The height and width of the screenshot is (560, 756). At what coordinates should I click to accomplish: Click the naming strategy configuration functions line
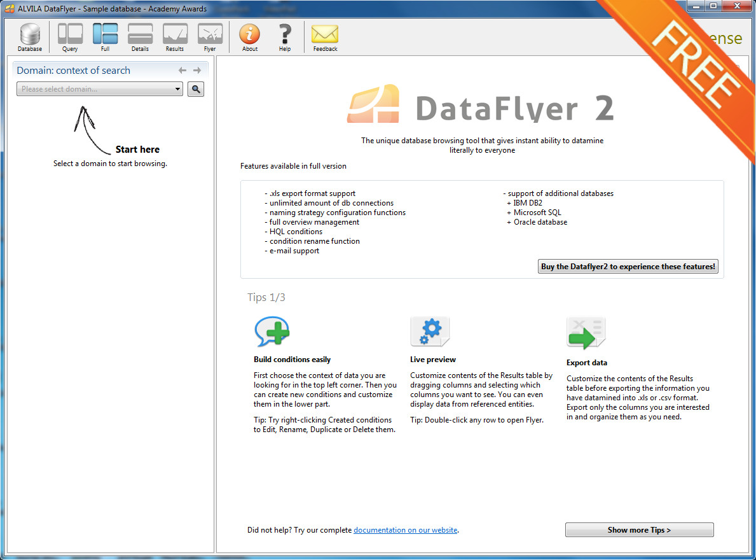(x=335, y=213)
